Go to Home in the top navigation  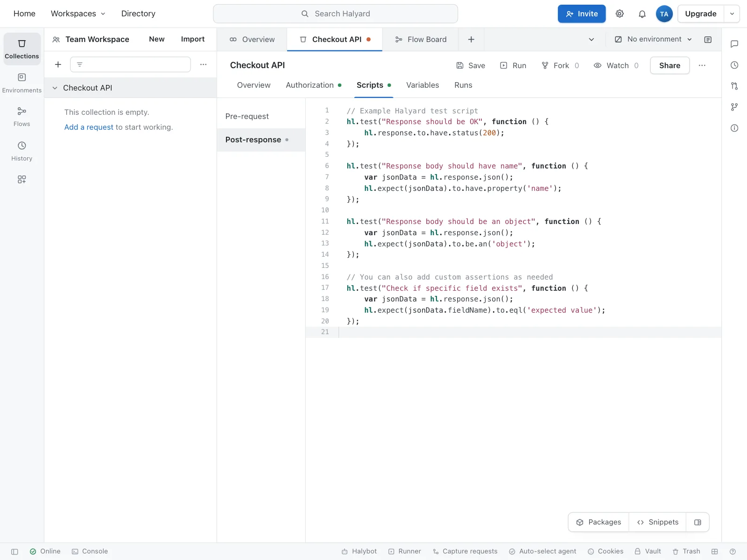pyautogui.click(x=24, y=14)
